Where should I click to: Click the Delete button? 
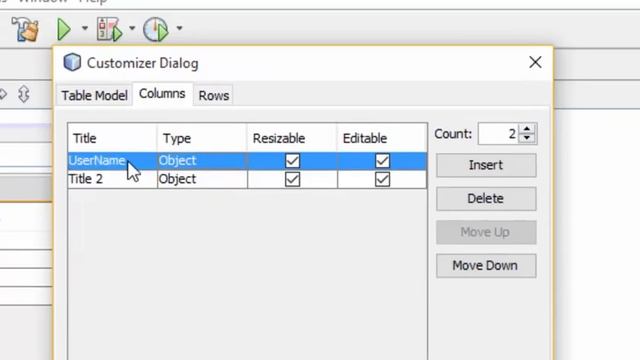pyautogui.click(x=486, y=199)
